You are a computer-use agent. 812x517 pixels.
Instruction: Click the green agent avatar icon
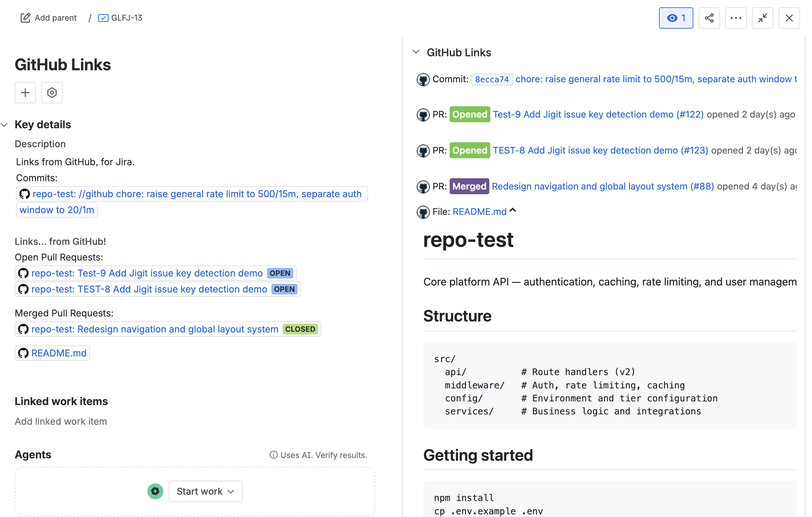pos(155,491)
